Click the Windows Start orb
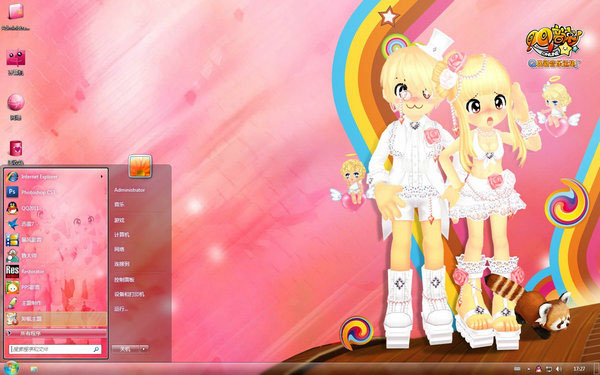 (11, 368)
